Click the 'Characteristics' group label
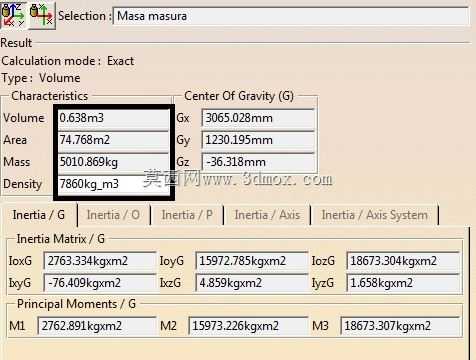This screenshot has height=360, width=476. point(50,96)
